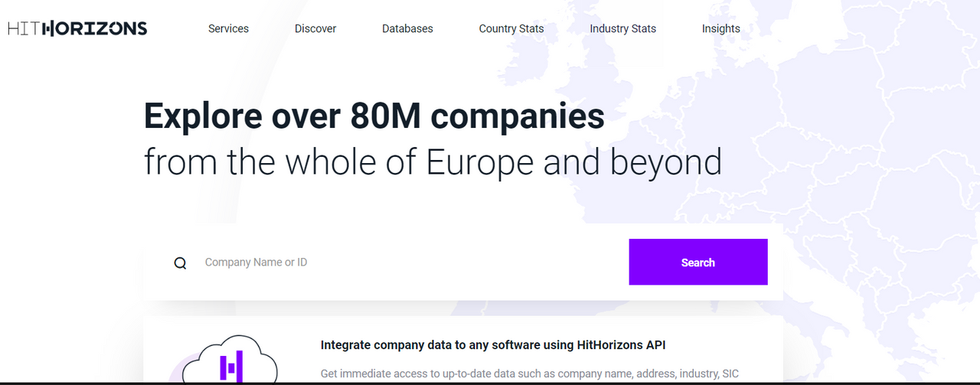
Task: Click the 'from the whole of Europe and beyond' text
Action: (433, 162)
